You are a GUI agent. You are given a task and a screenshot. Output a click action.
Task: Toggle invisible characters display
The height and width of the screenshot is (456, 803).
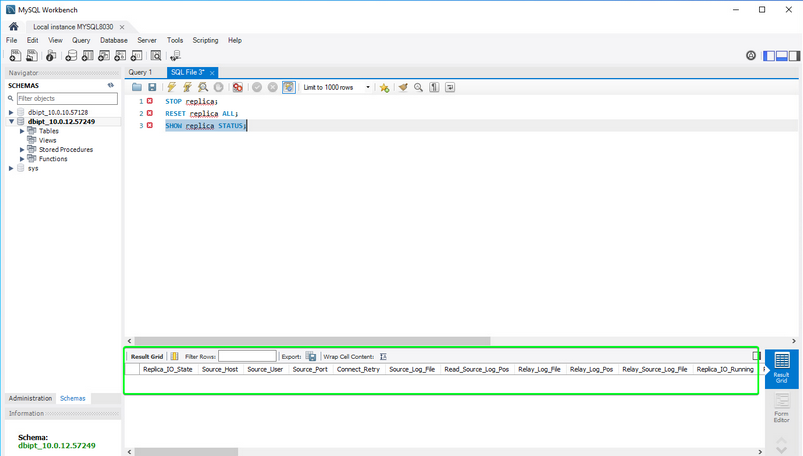pyautogui.click(x=434, y=87)
